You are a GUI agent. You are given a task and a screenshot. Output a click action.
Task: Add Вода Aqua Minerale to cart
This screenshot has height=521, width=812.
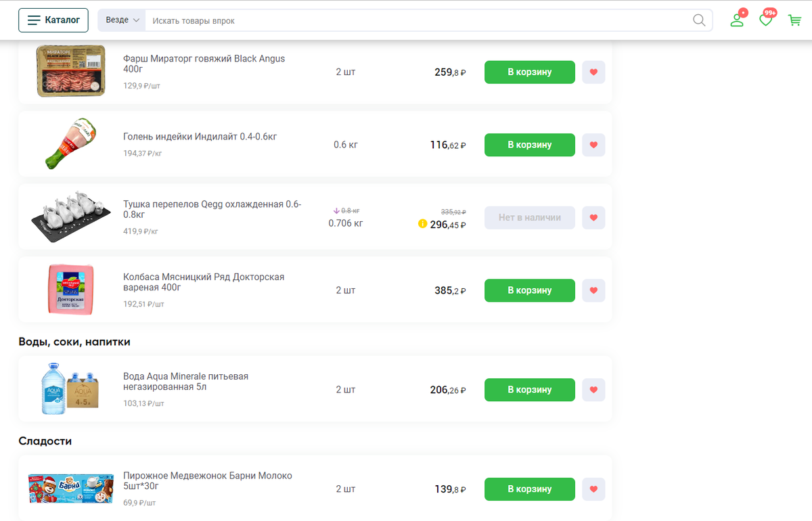tap(530, 390)
